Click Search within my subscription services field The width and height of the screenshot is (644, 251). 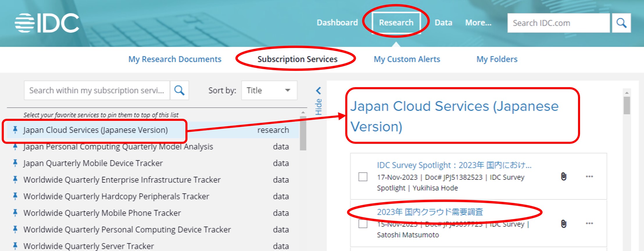point(97,90)
